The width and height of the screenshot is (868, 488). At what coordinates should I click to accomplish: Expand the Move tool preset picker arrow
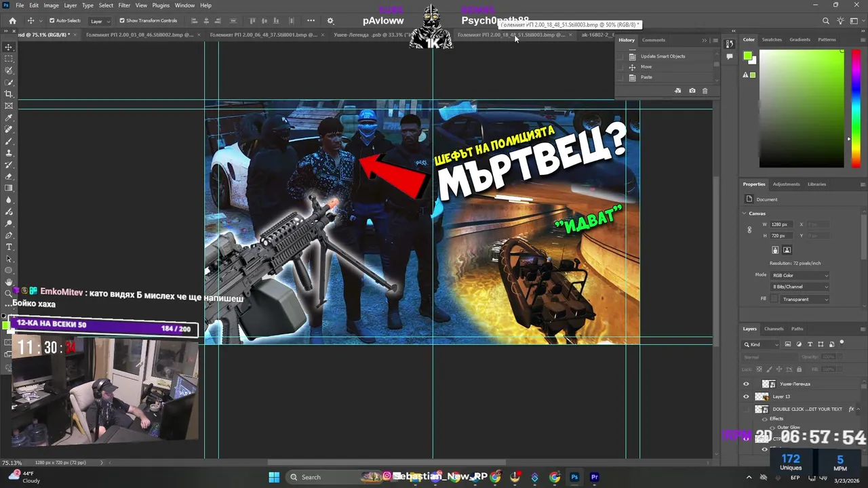tap(40, 21)
